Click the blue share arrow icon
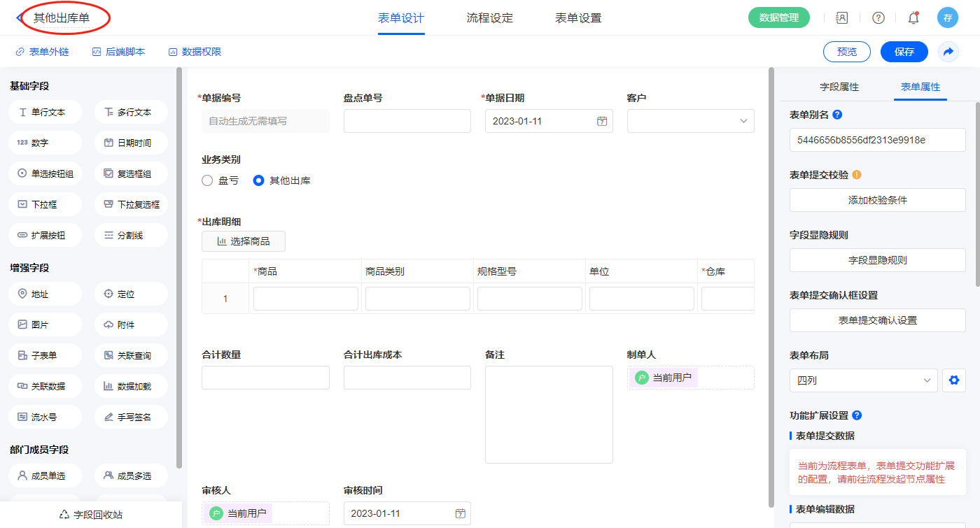Viewport: 980px width, 528px height. point(948,52)
